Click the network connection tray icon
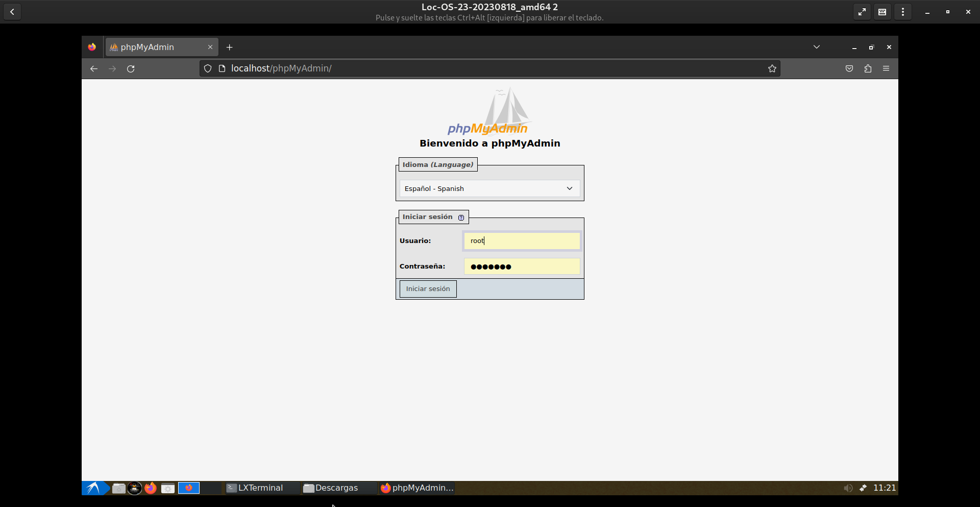This screenshot has width=980, height=507. (863, 488)
